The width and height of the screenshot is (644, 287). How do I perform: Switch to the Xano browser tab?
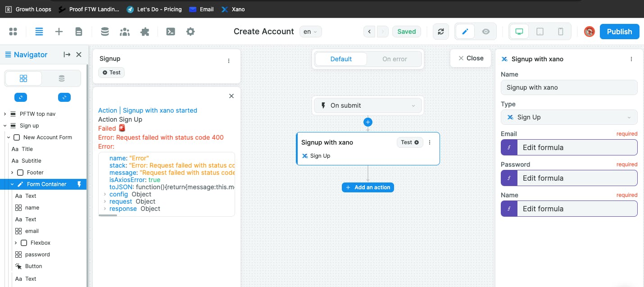point(233,9)
